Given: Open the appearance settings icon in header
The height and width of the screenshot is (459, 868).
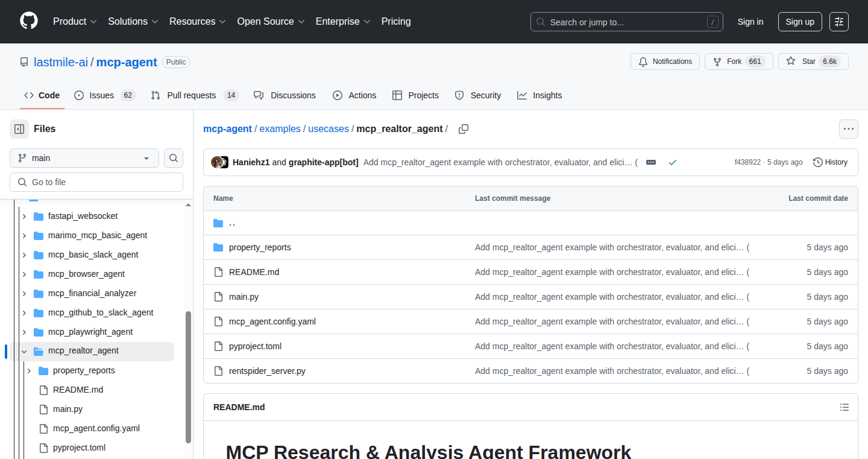Looking at the screenshot, I should 839,22.
